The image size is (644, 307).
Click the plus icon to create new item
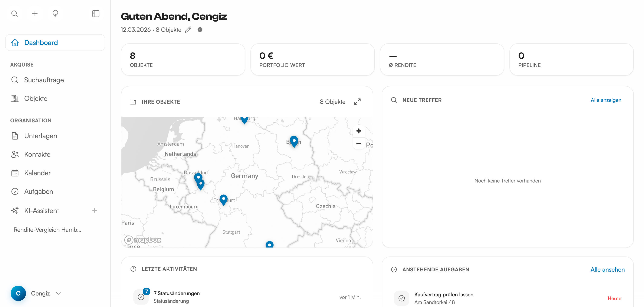pyautogui.click(x=35, y=13)
